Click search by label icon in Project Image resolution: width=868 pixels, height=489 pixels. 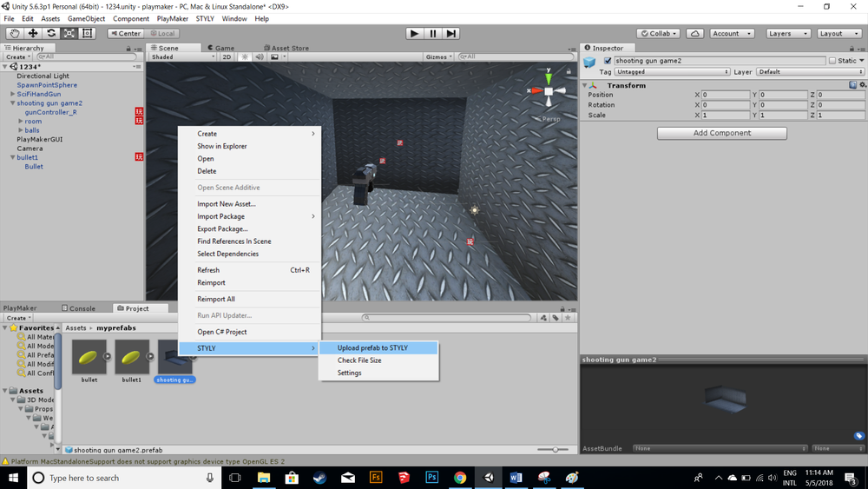(556, 318)
